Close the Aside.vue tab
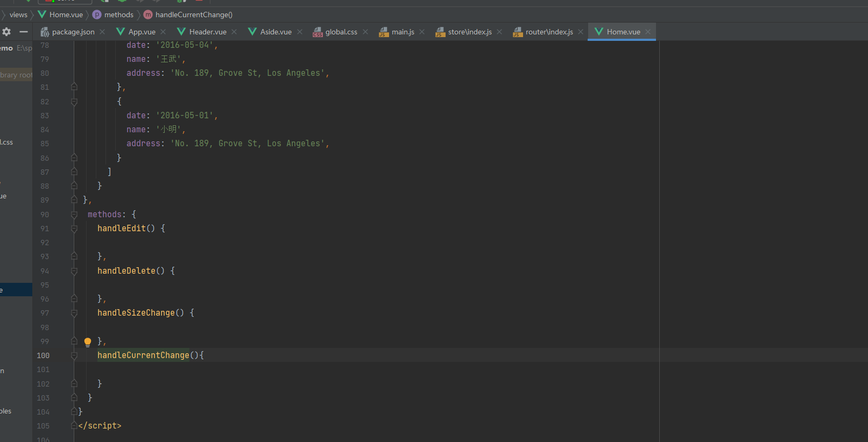The height and width of the screenshot is (442, 868). point(300,32)
